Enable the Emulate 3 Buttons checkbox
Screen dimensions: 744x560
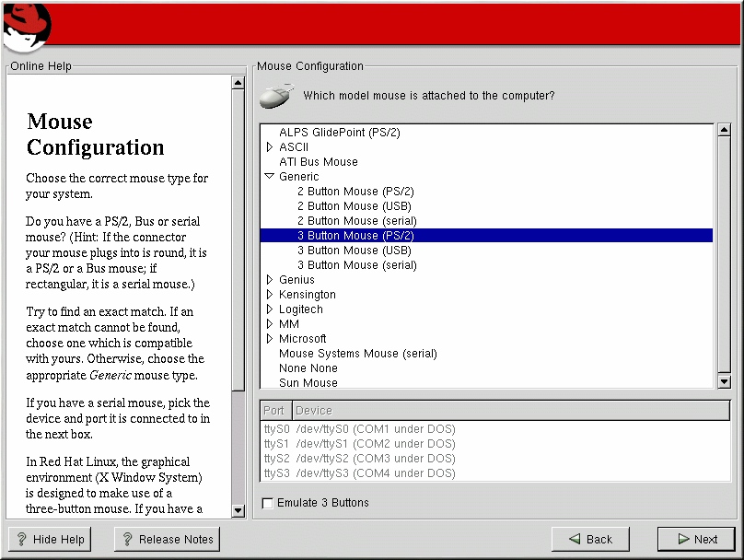pos(268,503)
